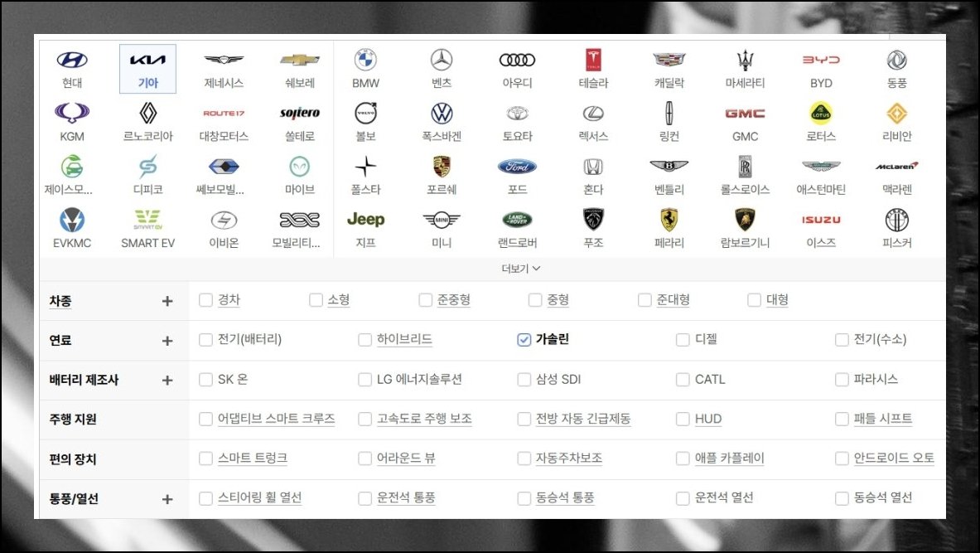Choose the Mercedes-Benz (벤츠) logo

[x=442, y=60]
